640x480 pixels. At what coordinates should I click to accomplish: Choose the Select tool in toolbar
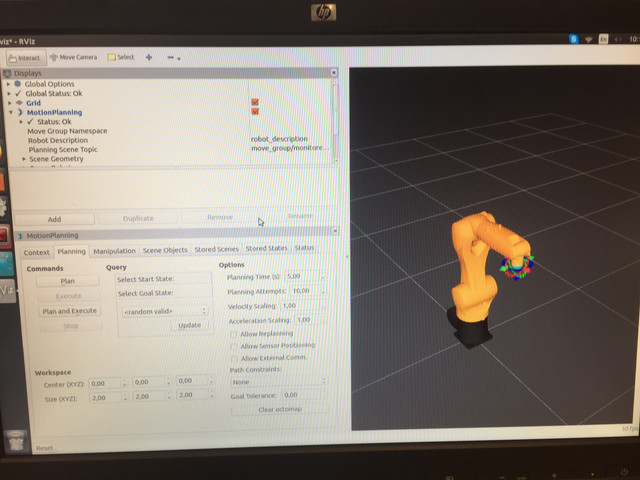[121, 57]
